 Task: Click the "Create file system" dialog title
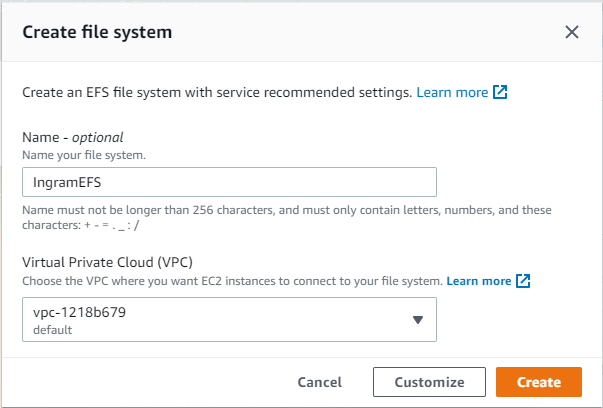click(97, 32)
